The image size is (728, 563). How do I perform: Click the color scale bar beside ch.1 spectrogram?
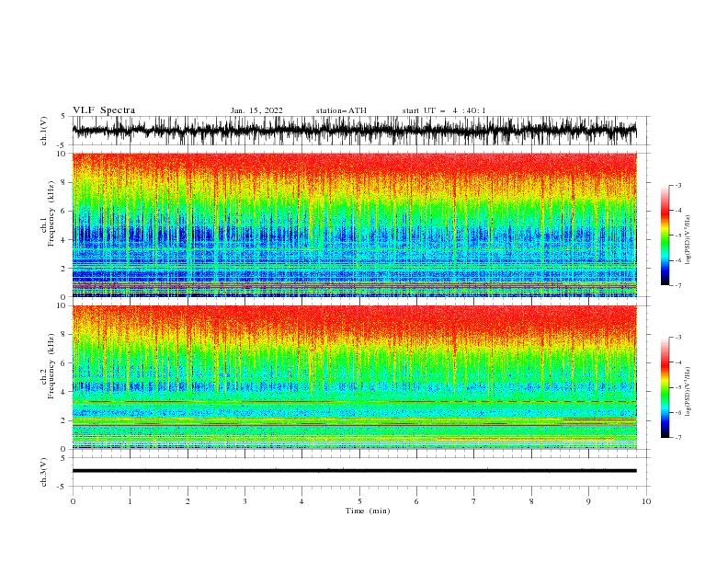[665, 236]
